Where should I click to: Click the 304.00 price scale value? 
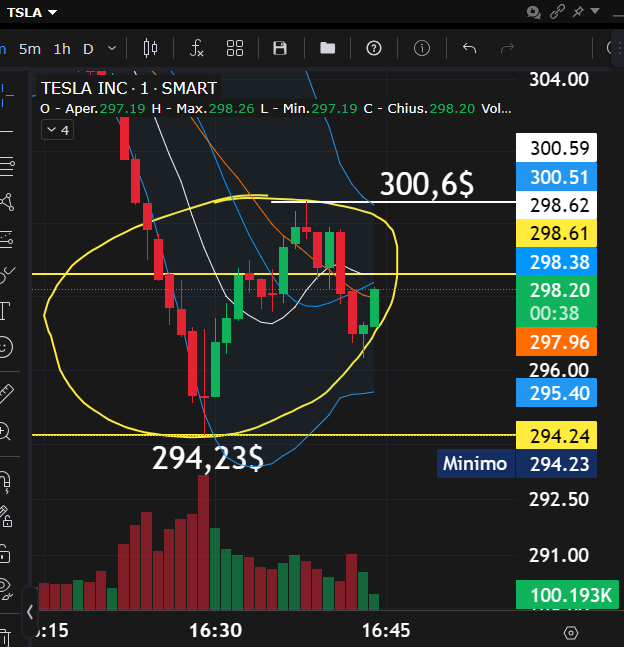[x=559, y=79]
